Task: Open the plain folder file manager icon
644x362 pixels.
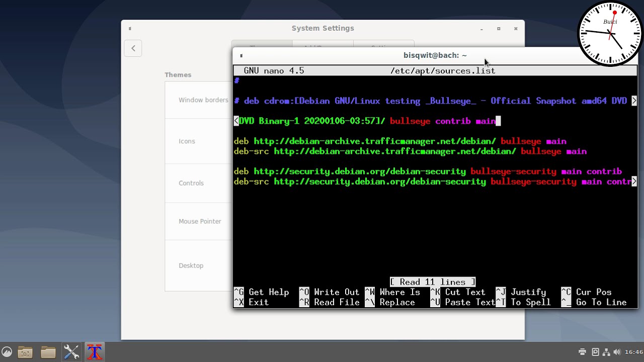Action: [48, 352]
